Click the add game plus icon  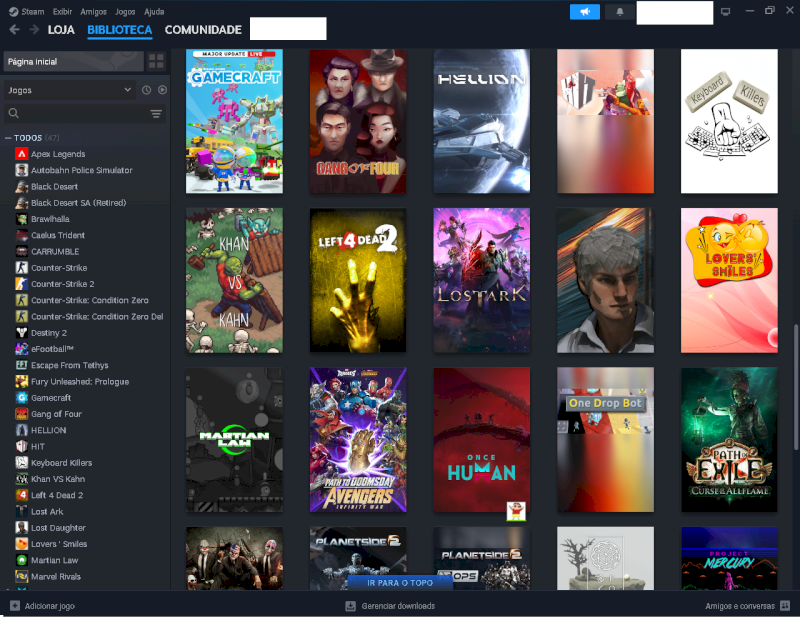pos(15,606)
